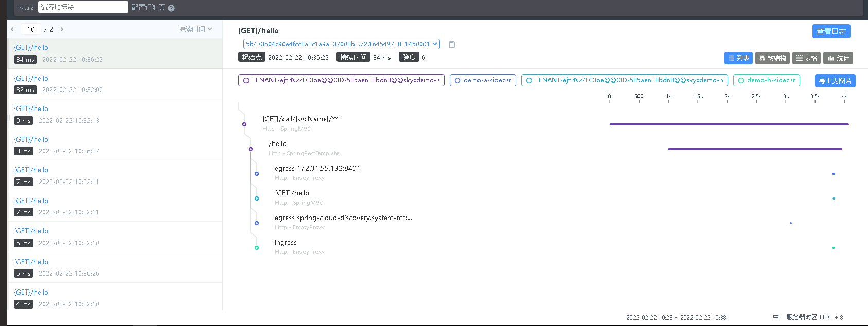Copy trace ID with clipboard icon

tap(452, 45)
